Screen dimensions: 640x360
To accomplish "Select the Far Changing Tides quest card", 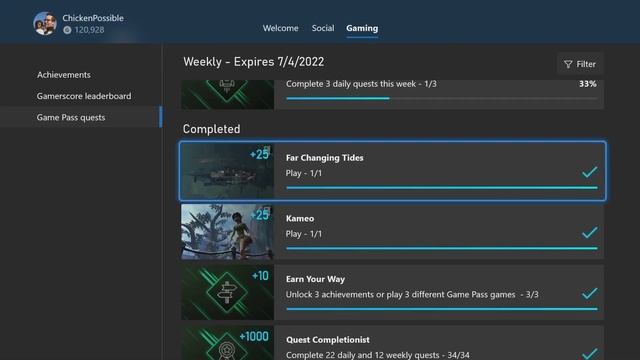I will point(392,171).
